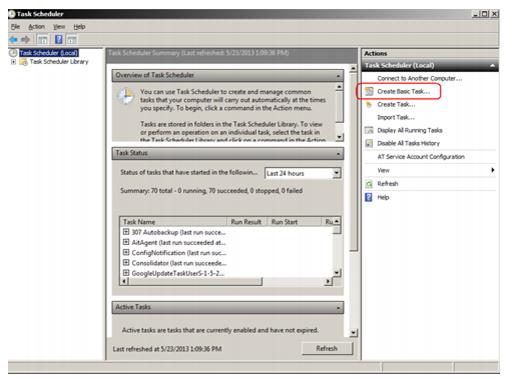Collapse the Active Tasks section
507x382 pixels.
338,308
